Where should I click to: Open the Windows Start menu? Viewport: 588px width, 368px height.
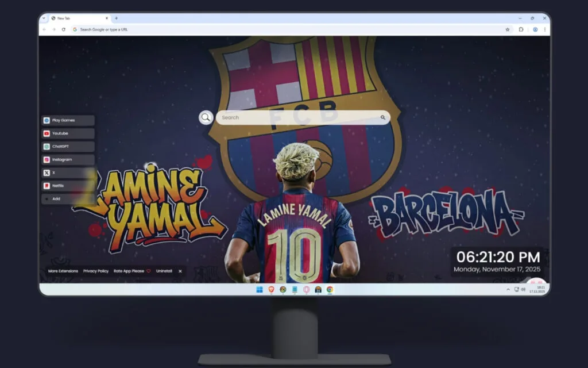pyautogui.click(x=260, y=290)
